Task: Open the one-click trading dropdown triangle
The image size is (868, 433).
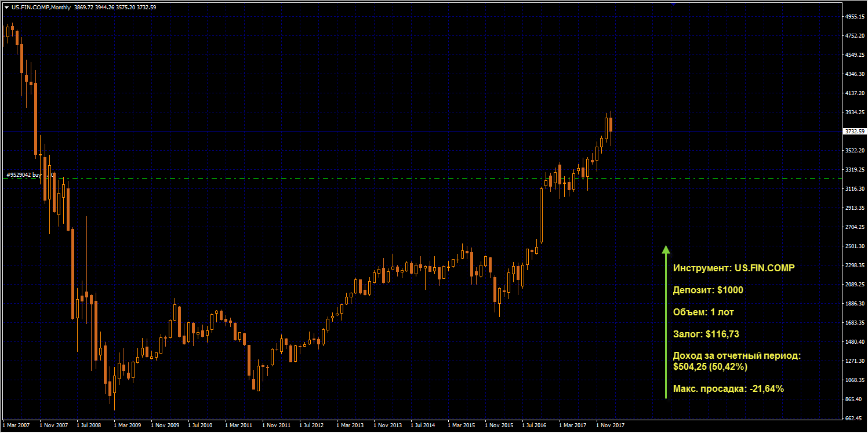Action: pos(6,8)
